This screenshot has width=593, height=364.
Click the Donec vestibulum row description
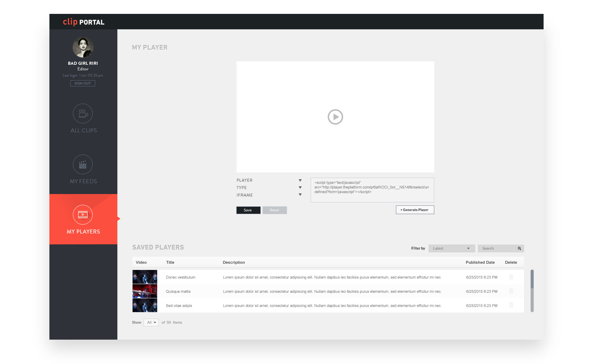pos(332,277)
